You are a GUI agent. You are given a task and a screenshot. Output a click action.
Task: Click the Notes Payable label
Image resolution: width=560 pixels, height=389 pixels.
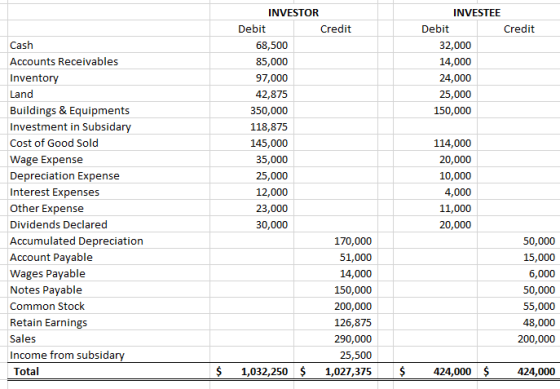pos(46,290)
